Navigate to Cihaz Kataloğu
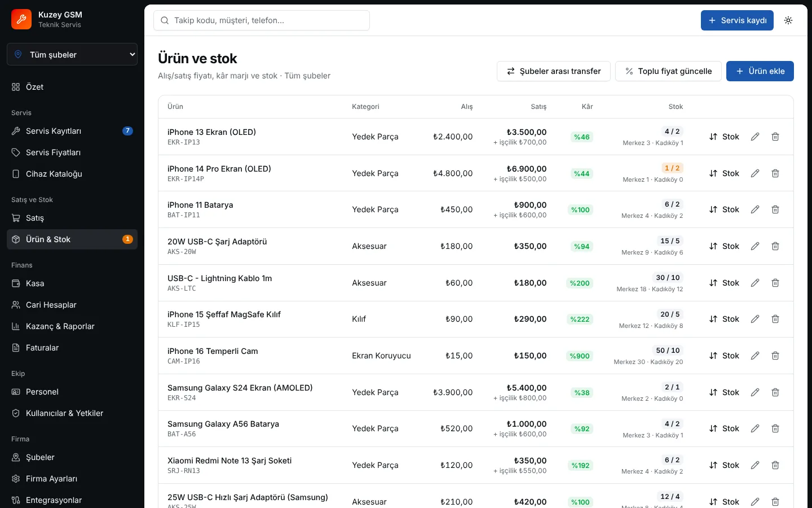This screenshot has width=812, height=508. 72,174
